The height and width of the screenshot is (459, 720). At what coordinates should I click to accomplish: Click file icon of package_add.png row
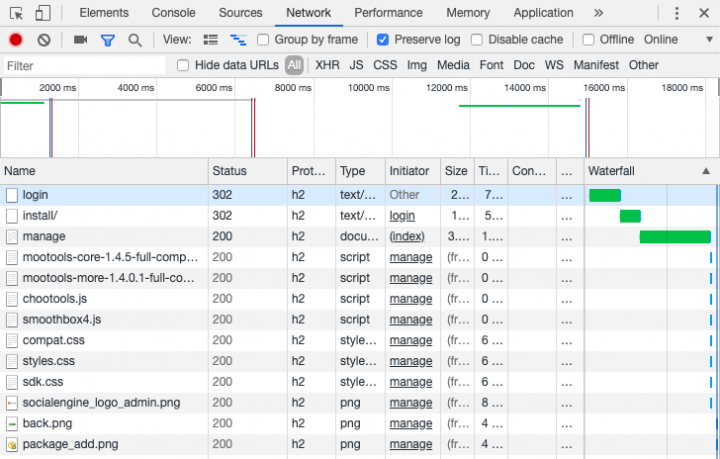pyautogui.click(x=11, y=445)
